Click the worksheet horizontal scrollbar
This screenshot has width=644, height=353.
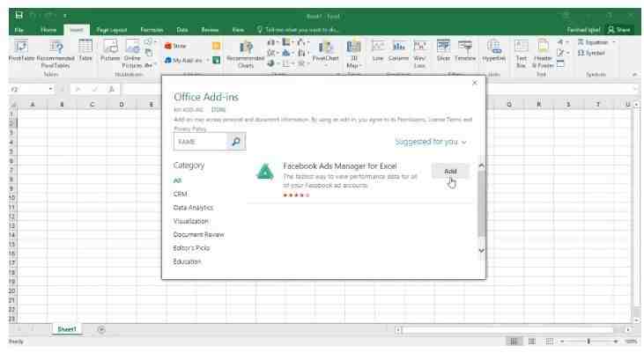click(507, 329)
